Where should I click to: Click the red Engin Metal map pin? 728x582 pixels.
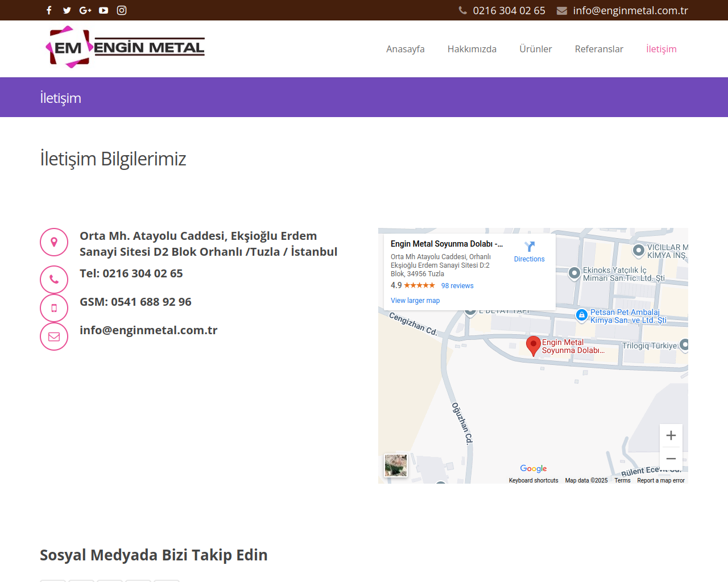point(533,346)
